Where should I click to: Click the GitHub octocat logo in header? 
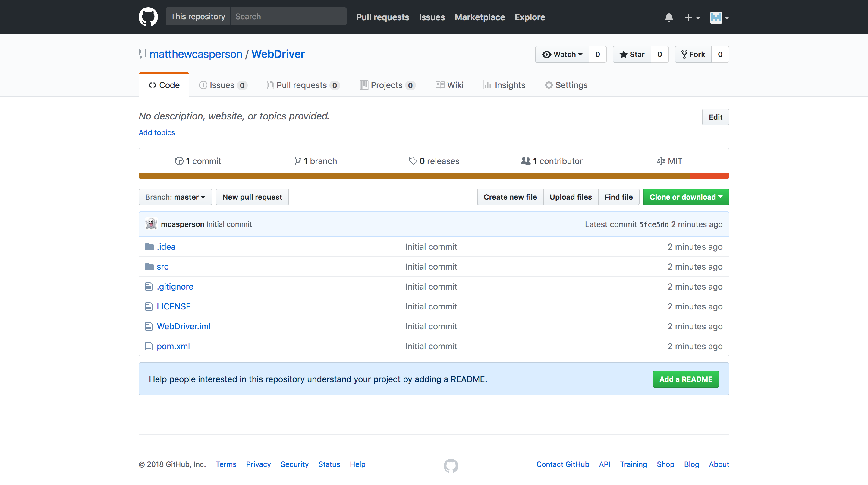(148, 17)
